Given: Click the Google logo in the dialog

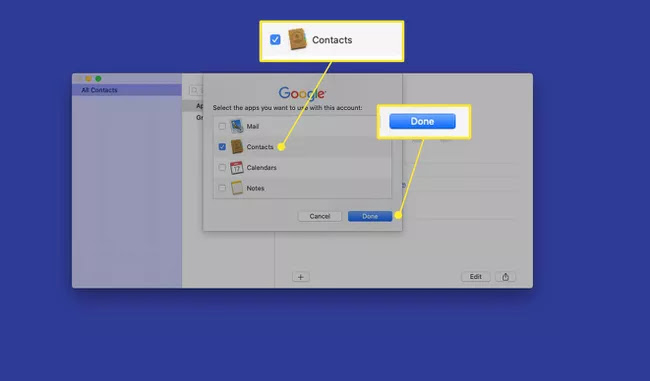Looking at the screenshot, I should click(302, 93).
